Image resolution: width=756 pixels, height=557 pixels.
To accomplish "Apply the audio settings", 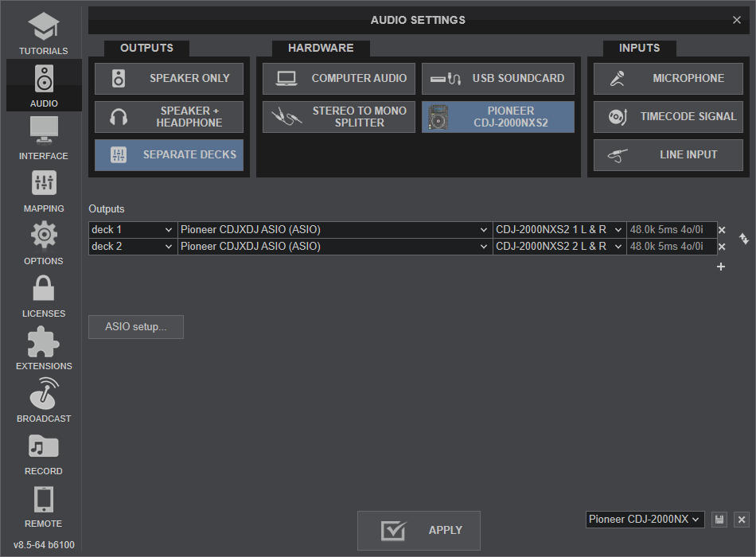I will [419, 531].
